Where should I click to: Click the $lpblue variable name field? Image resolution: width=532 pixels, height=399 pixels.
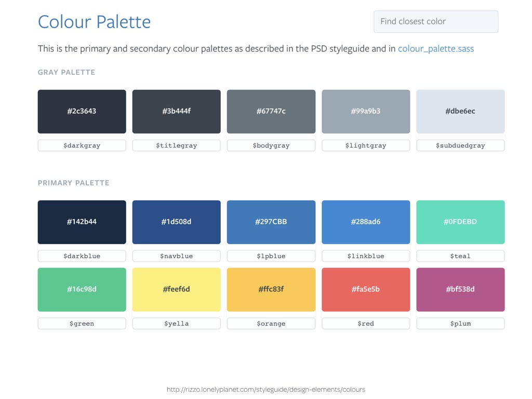pos(271,256)
